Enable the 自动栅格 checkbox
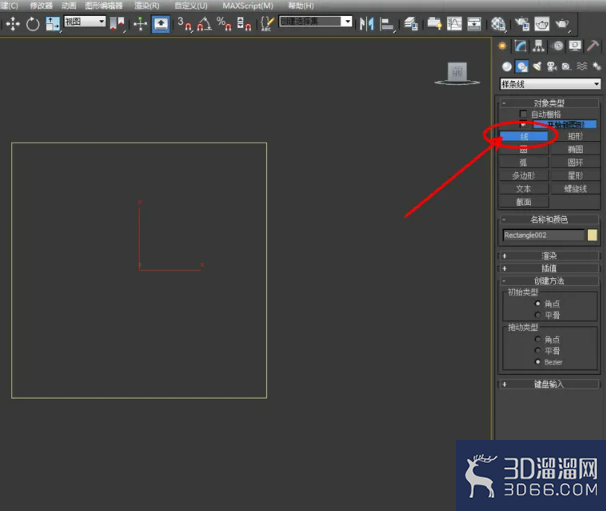 tap(523, 114)
